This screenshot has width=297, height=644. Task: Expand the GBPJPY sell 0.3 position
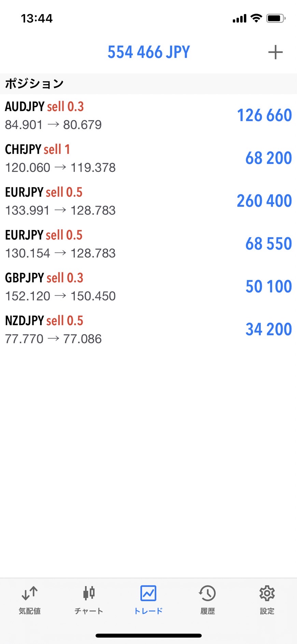pos(102,287)
